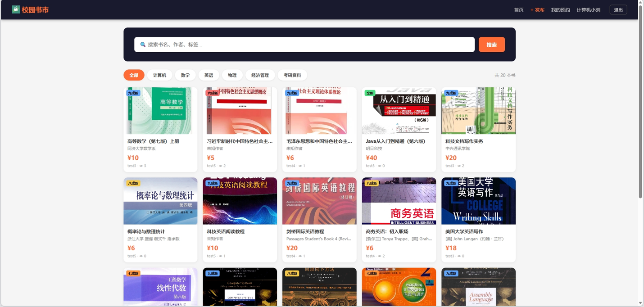The image size is (644, 307).
Task: Click the ¥40 price of the Java book
Action: [x=372, y=158]
